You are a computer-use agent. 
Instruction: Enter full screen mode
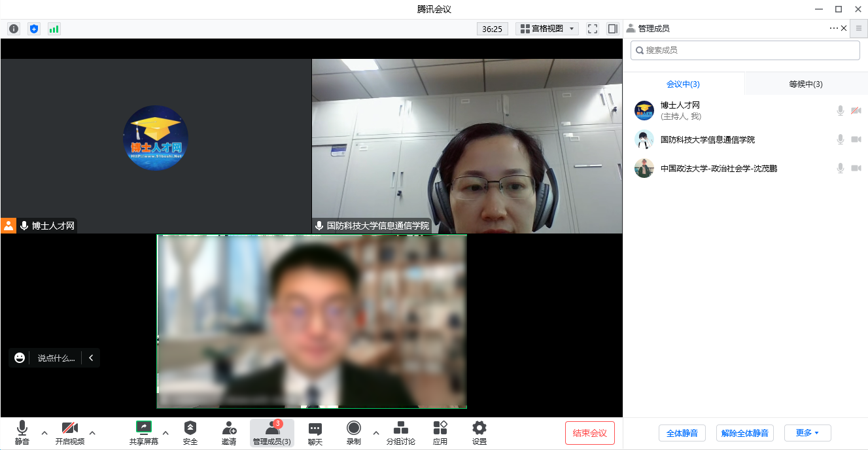[x=593, y=29]
